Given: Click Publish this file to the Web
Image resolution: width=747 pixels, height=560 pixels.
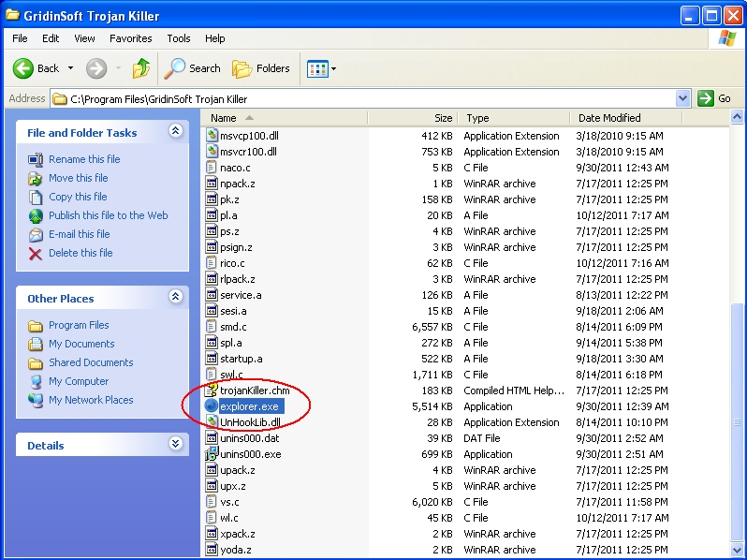Looking at the screenshot, I should pyautogui.click(x=109, y=215).
